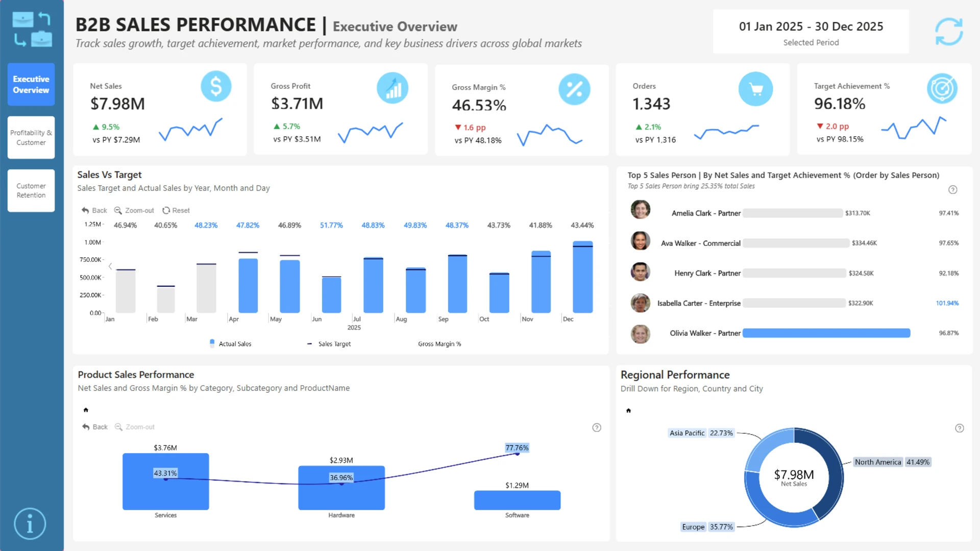Select the Software category bar
Screen dimensions: 980x551
point(517,500)
